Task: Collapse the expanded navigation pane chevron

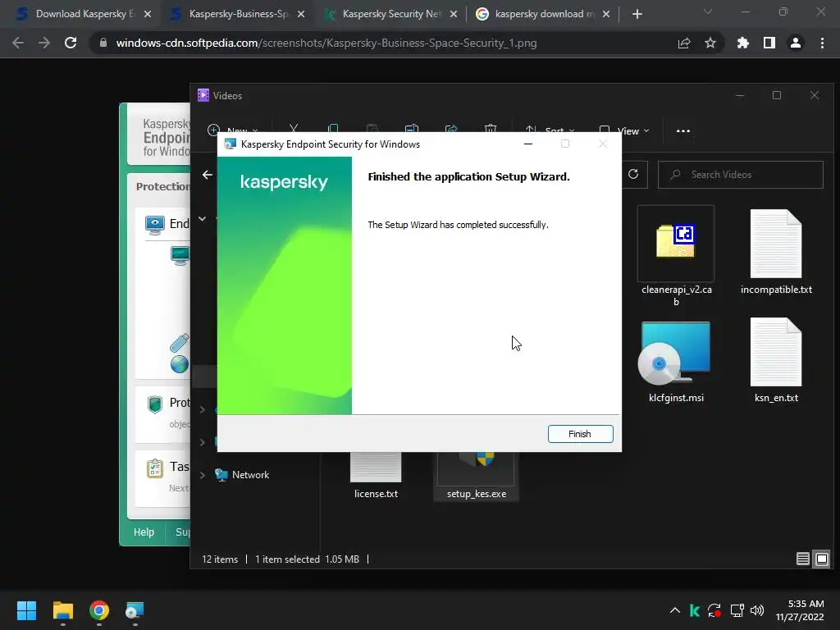Action: tap(203, 218)
